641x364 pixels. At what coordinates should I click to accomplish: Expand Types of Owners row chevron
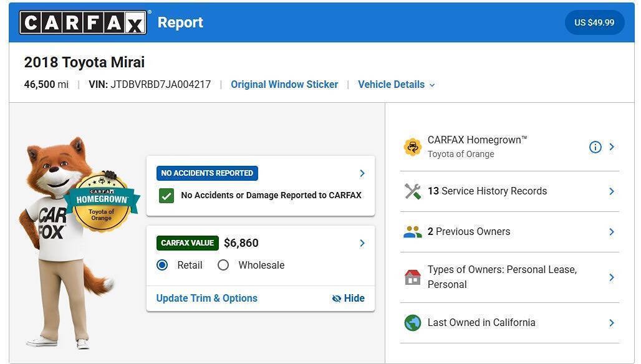click(x=612, y=277)
